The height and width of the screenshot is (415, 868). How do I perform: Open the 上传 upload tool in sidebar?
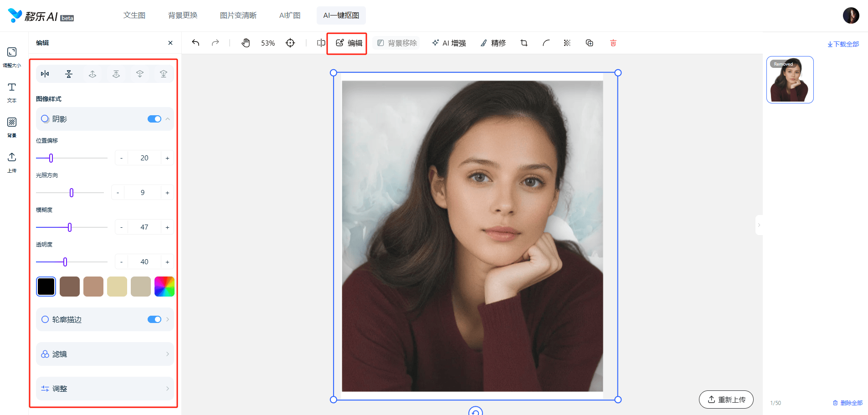(12, 163)
